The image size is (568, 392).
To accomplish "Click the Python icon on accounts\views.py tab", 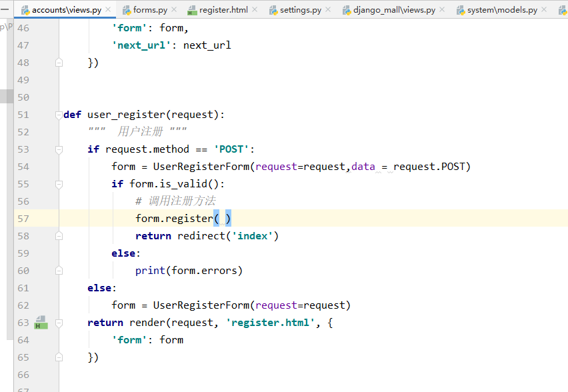I will 25,10.
